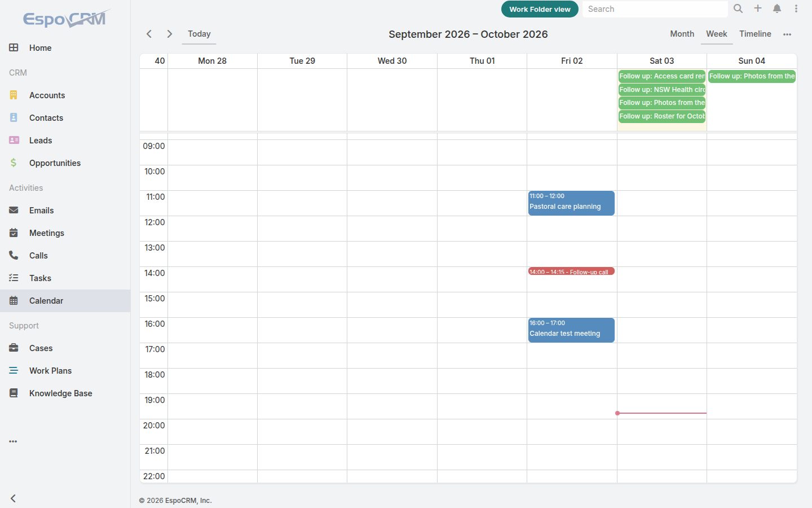Go to Contacts list
Viewport: 812px width, 508px height.
[x=65, y=118]
